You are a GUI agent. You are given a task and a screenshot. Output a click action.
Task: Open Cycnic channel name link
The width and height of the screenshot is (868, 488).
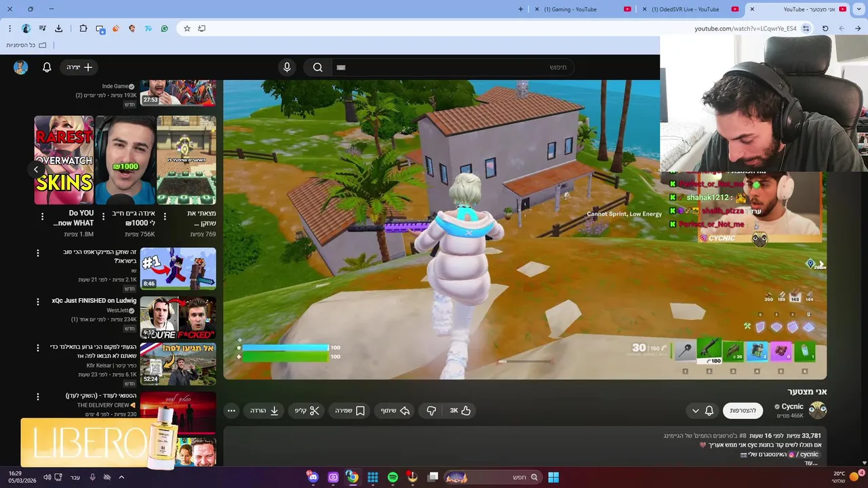point(793,407)
